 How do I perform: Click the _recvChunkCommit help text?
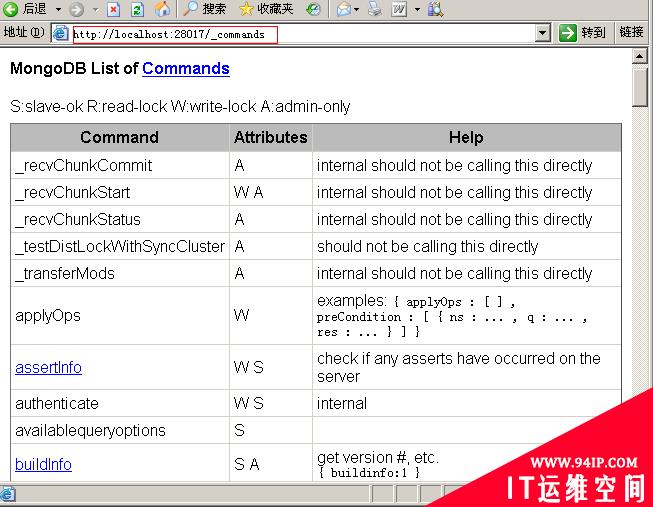454,166
